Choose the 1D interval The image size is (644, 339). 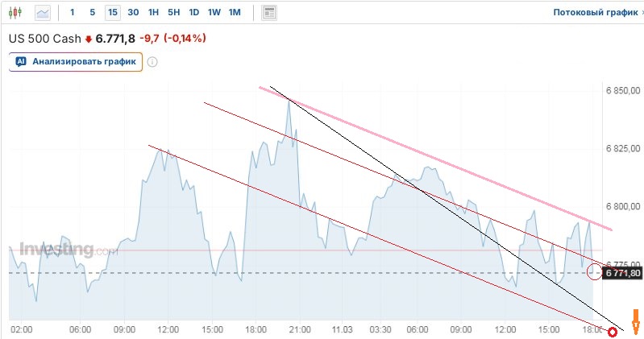(193, 13)
